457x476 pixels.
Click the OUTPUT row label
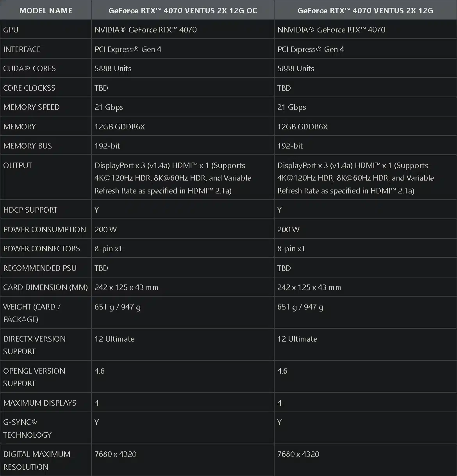click(18, 165)
